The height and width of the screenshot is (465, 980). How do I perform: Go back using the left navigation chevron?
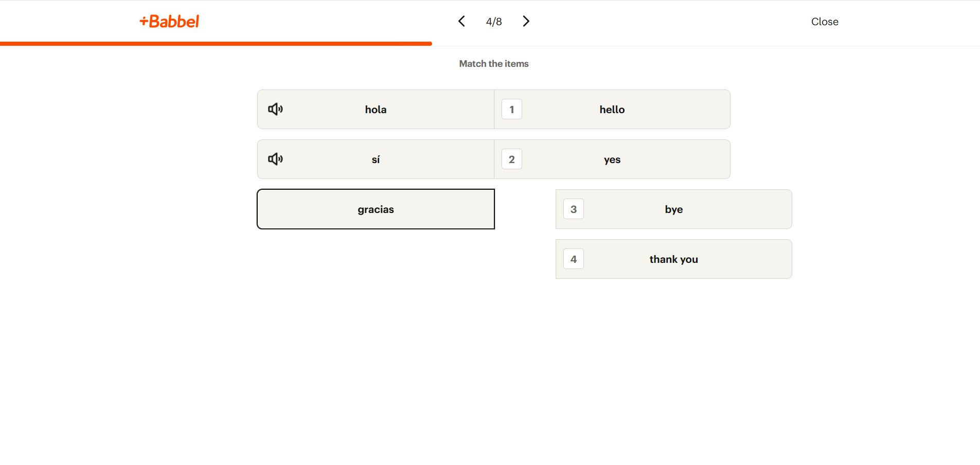[461, 21]
